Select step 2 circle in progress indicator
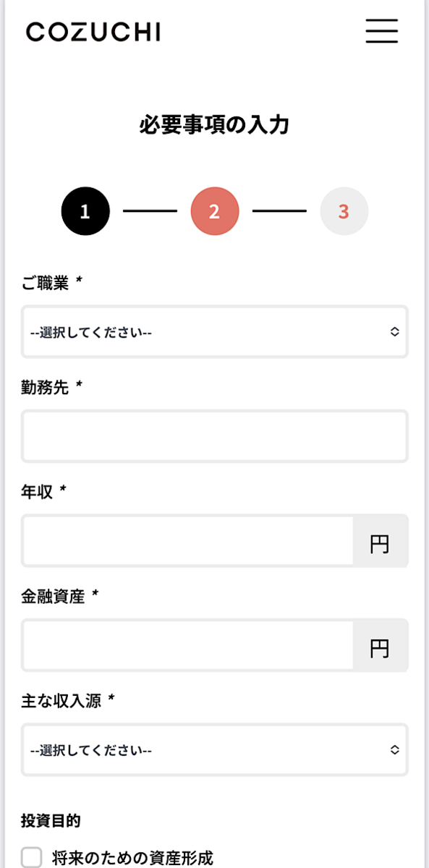This screenshot has width=429, height=868. (215, 210)
